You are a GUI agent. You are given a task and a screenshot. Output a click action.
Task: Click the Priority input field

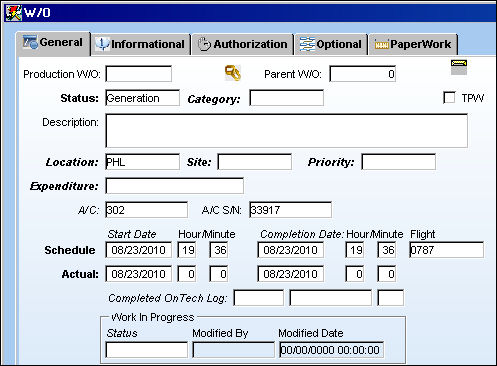[398, 162]
